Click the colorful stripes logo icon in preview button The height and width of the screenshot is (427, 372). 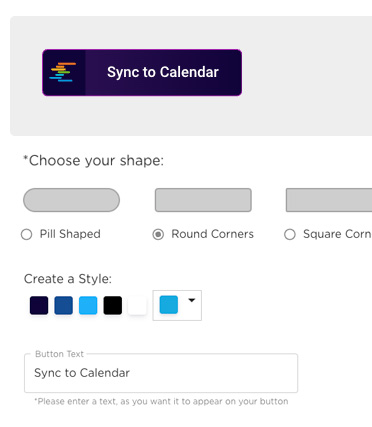63,72
